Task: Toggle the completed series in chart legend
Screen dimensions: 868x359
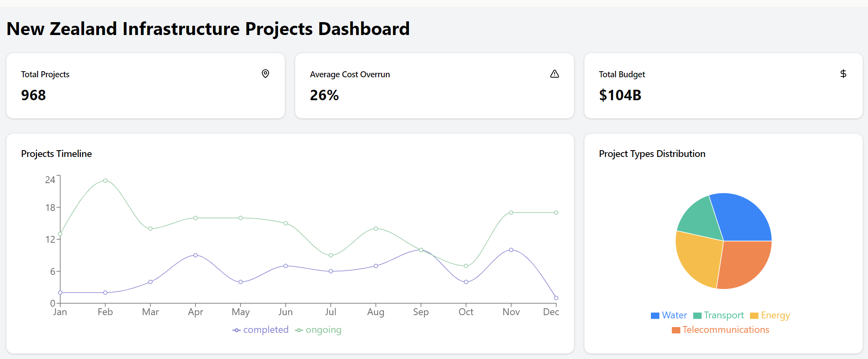Action: [261, 330]
